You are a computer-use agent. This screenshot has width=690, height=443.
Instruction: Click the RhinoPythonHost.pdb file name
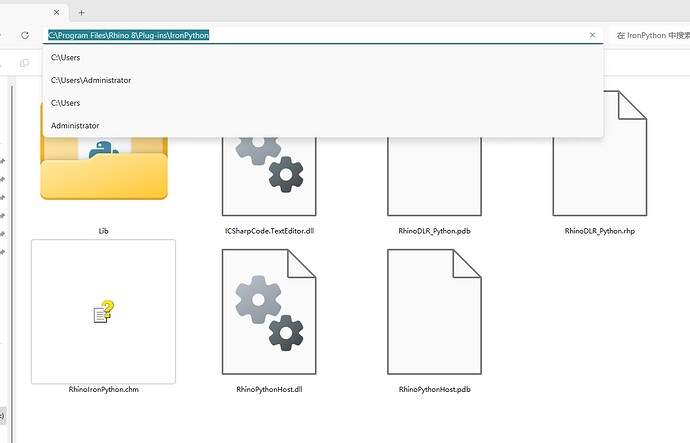tap(434, 389)
